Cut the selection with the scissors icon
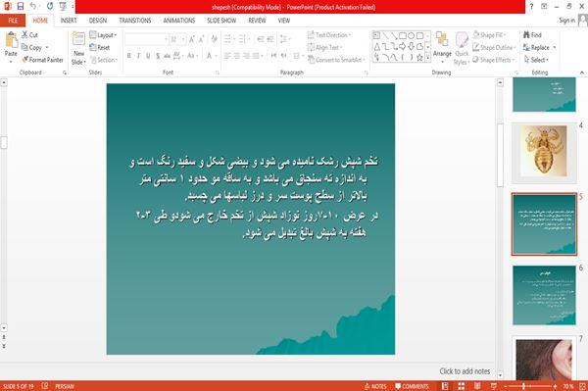Image resolution: width=588 pixels, height=391 pixels. point(24,35)
